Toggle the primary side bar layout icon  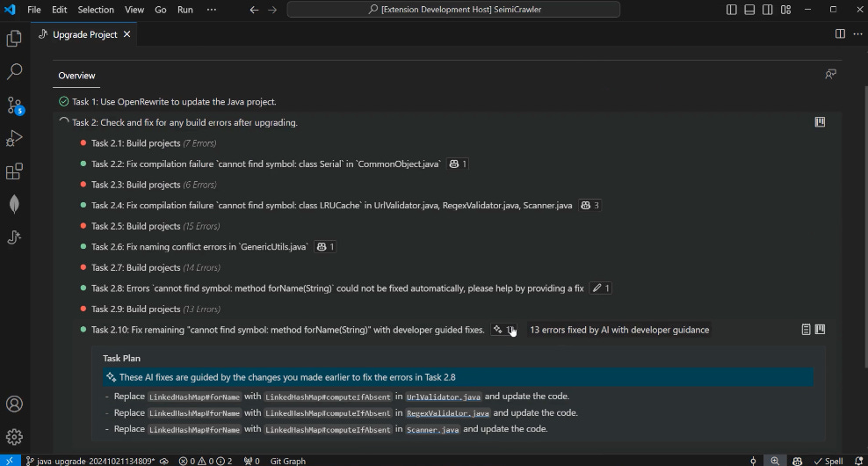click(x=731, y=10)
